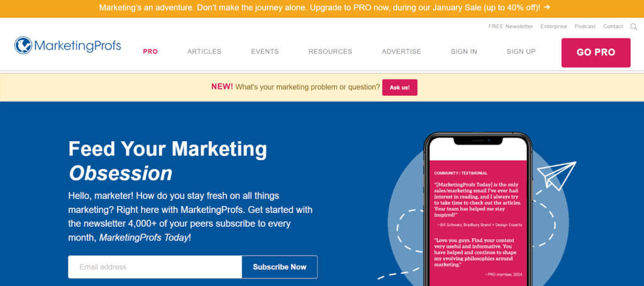Open the ARTICLES menu

(204, 52)
